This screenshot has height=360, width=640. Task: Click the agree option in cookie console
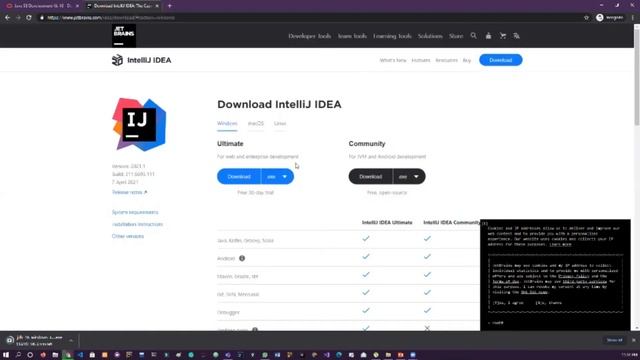508,303
